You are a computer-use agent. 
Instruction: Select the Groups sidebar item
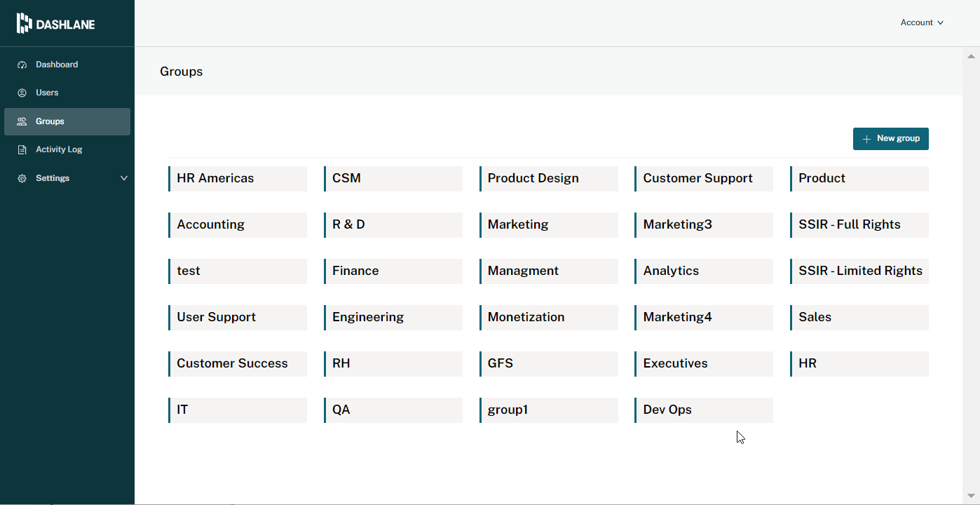pos(67,121)
